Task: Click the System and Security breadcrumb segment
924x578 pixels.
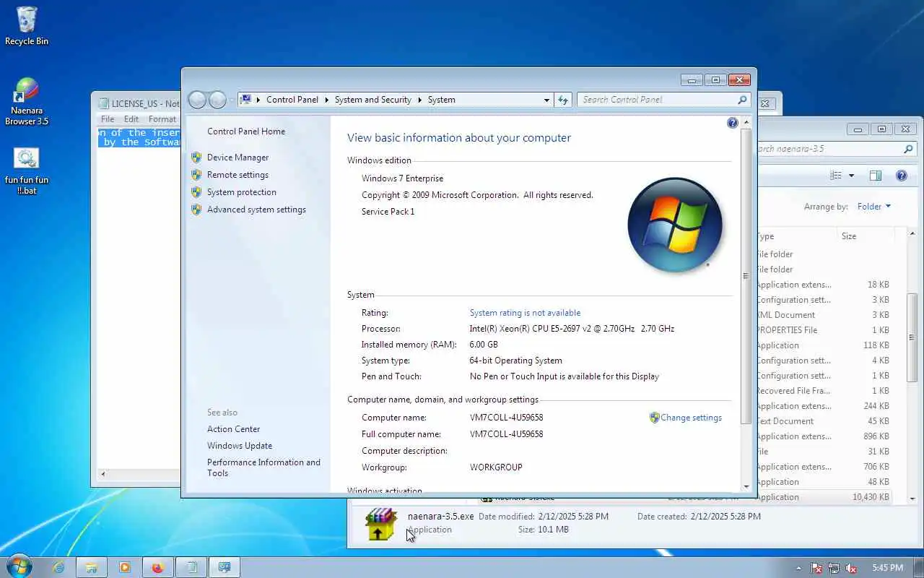Action: pyautogui.click(x=373, y=100)
